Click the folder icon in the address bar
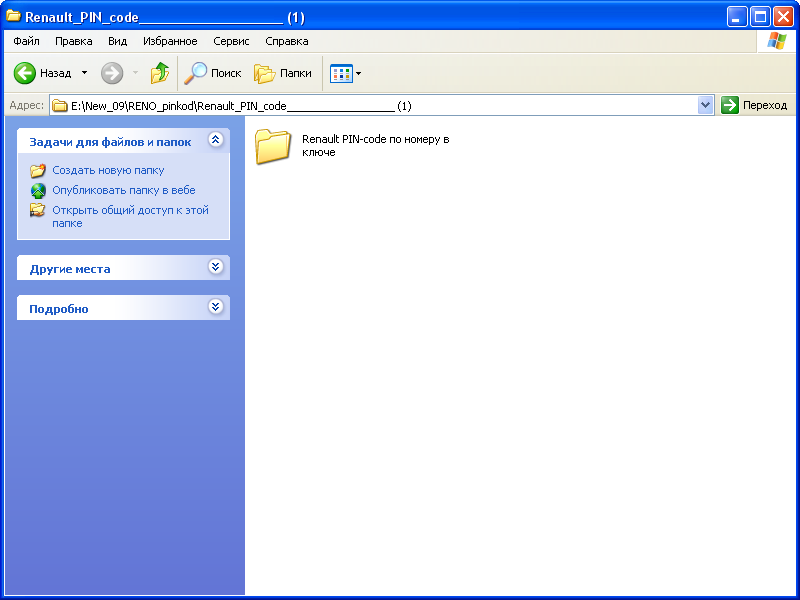 click(60, 106)
